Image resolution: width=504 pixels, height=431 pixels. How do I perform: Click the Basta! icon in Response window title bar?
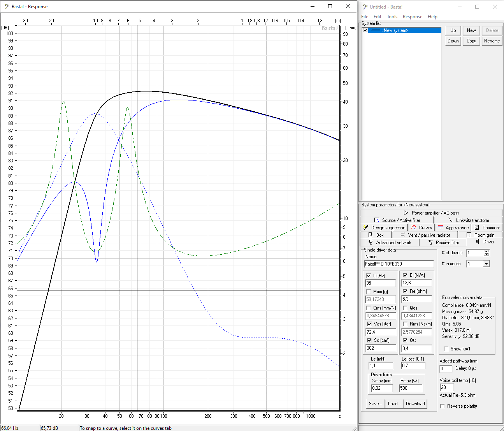pos(7,7)
